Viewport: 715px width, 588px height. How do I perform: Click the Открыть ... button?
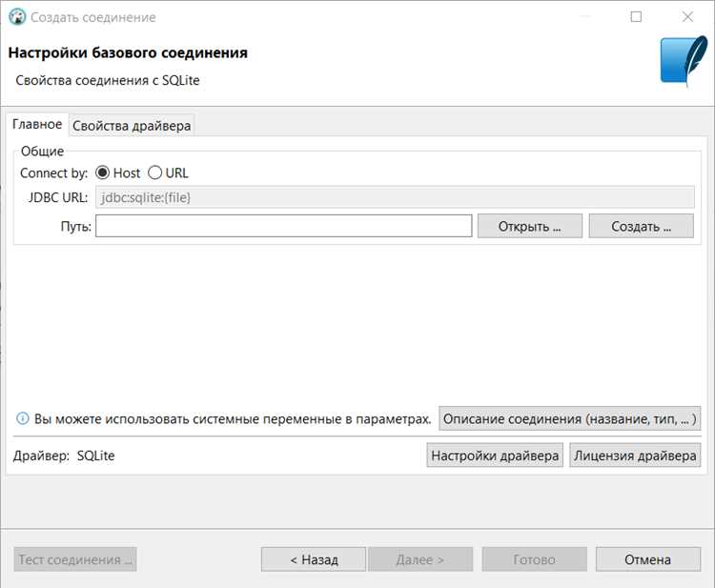[x=530, y=226]
